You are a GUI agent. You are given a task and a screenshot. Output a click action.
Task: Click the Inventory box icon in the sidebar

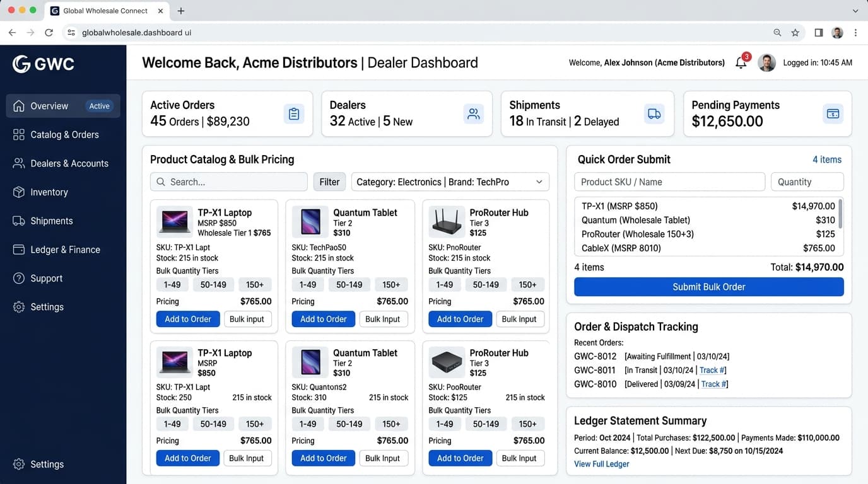(x=19, y=192)
